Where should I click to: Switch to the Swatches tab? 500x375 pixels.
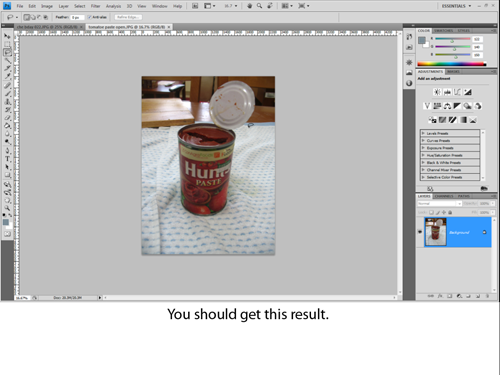coord(443,30)
